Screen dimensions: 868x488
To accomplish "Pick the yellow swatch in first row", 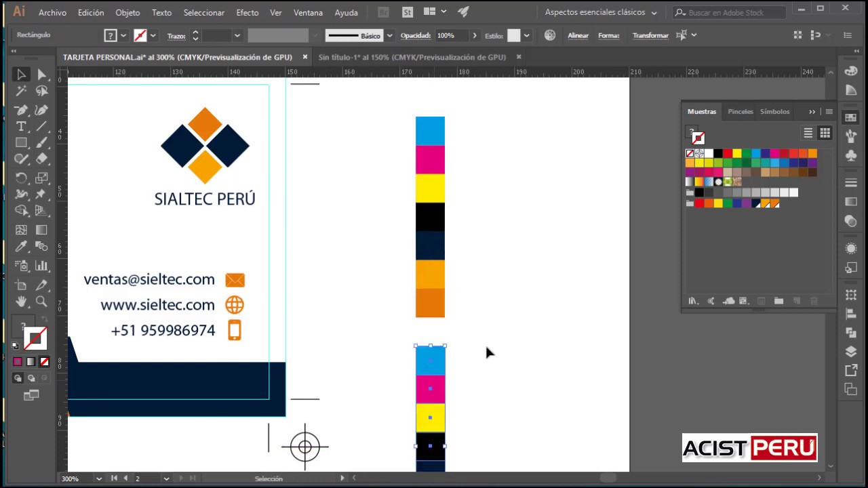I will pos(736,153).
